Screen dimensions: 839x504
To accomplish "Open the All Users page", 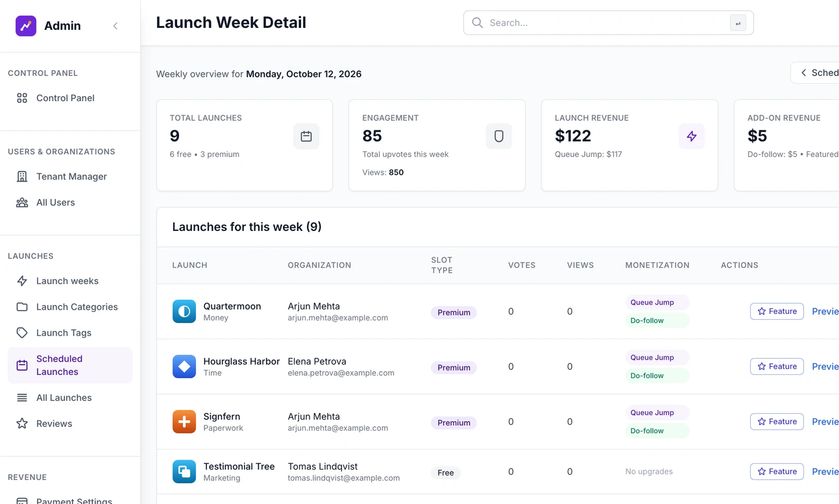I will coord(70,202).
